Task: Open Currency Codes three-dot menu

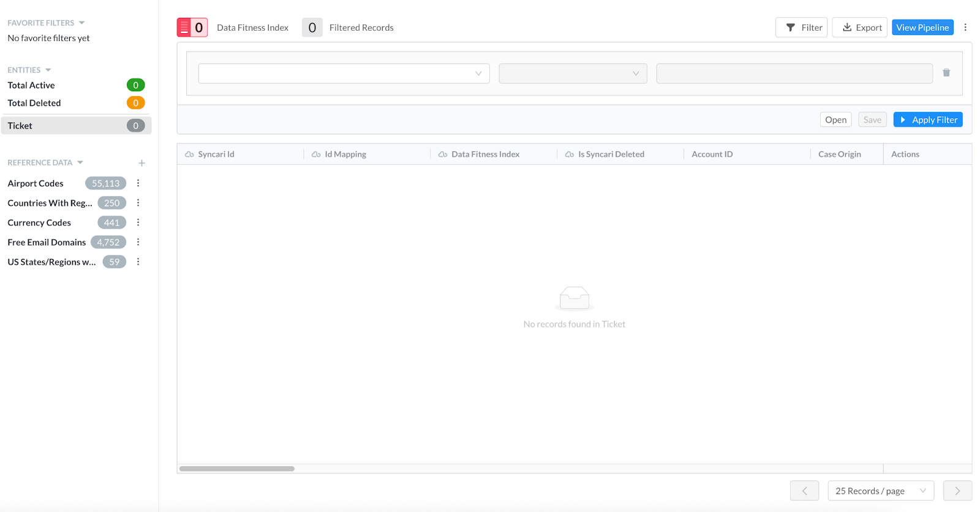Action: click(x=138, y=222)
